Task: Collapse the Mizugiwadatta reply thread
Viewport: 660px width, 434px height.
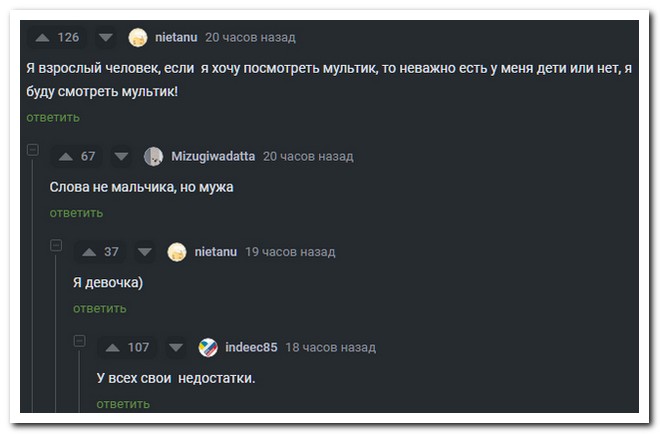Action: click(x=33, y=150)
